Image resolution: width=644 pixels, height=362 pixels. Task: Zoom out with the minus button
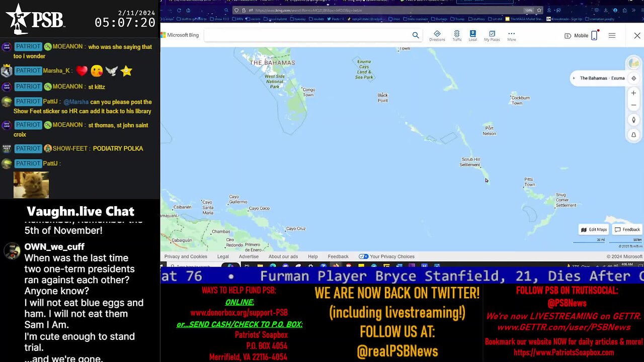[x=633, y=106]
